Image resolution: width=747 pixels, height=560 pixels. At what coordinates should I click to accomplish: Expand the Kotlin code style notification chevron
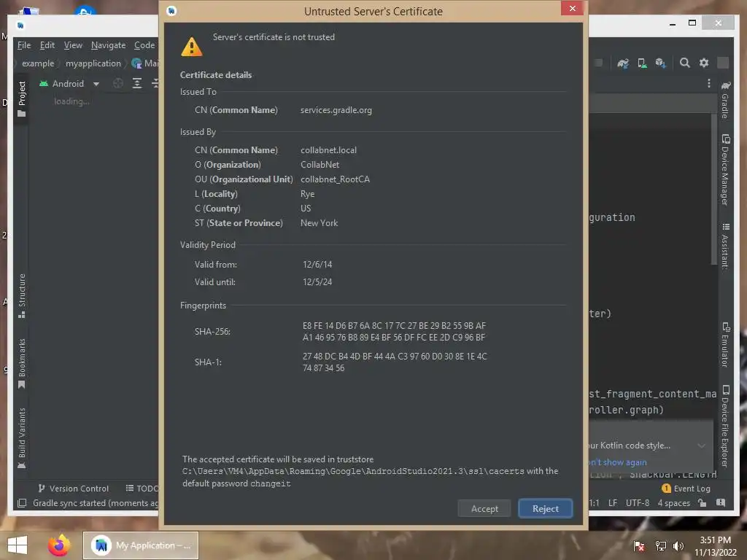coord(701,446)
